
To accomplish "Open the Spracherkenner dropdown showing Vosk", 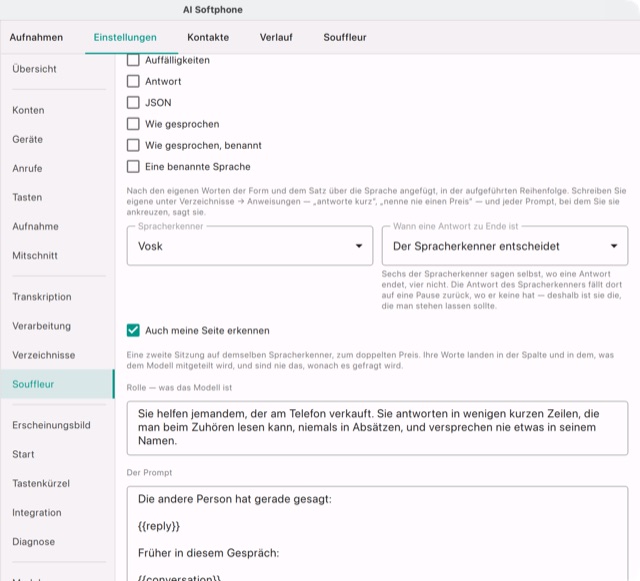I will [250, 246].
